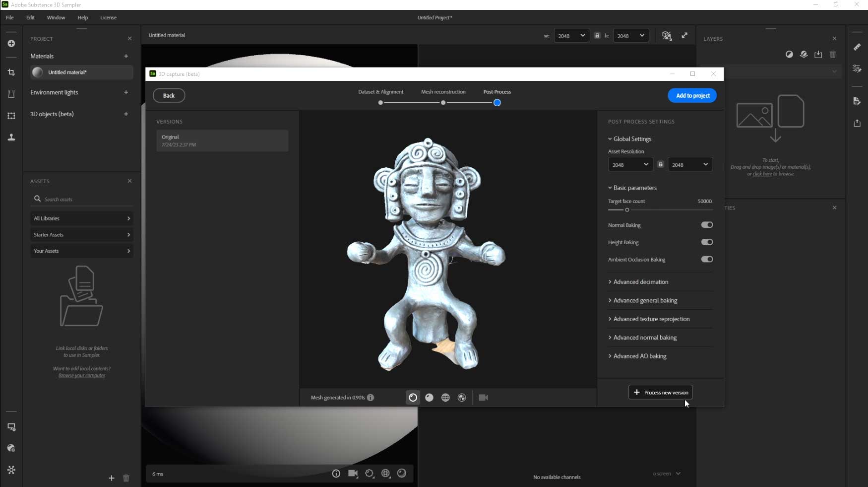Viewport: 868px width, 487px height.
Task: Click the mesh generation info icon
Action: tap(371, 398)
